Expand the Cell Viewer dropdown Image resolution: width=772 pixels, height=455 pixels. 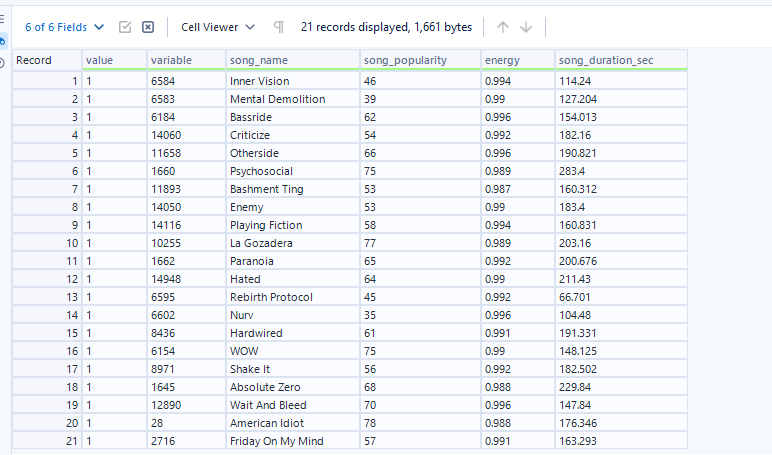pos(218,27)
